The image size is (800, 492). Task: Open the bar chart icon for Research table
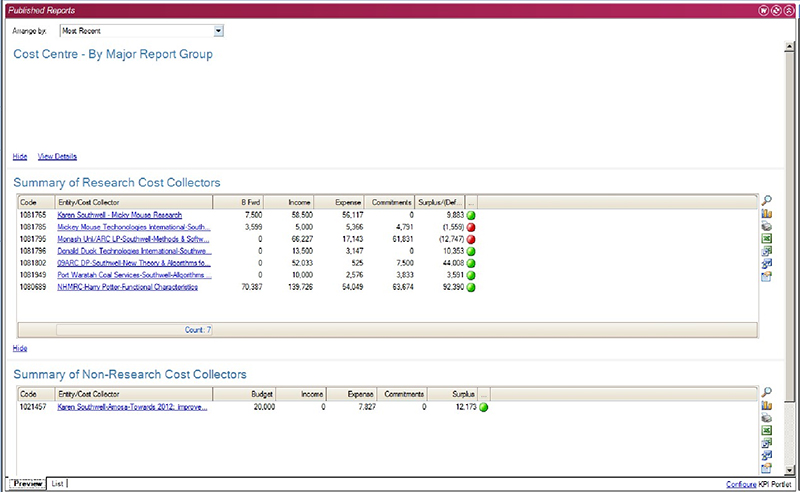point(766,214)
